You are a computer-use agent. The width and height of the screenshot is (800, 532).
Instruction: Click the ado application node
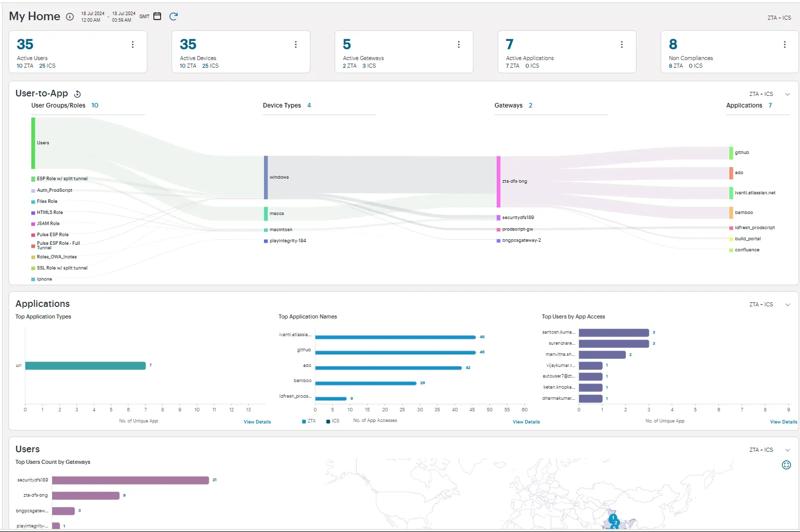pyautogui.click(x=731, y=173)
